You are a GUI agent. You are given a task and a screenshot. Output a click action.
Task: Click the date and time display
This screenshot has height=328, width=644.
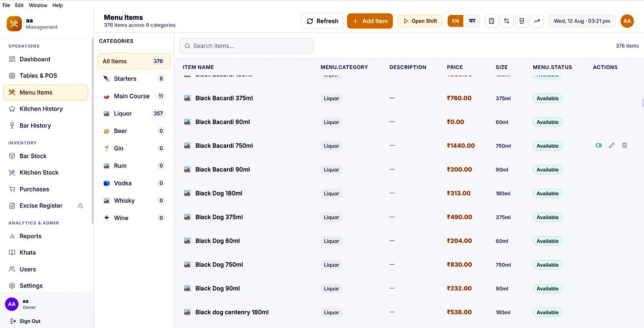pos(582,21)
